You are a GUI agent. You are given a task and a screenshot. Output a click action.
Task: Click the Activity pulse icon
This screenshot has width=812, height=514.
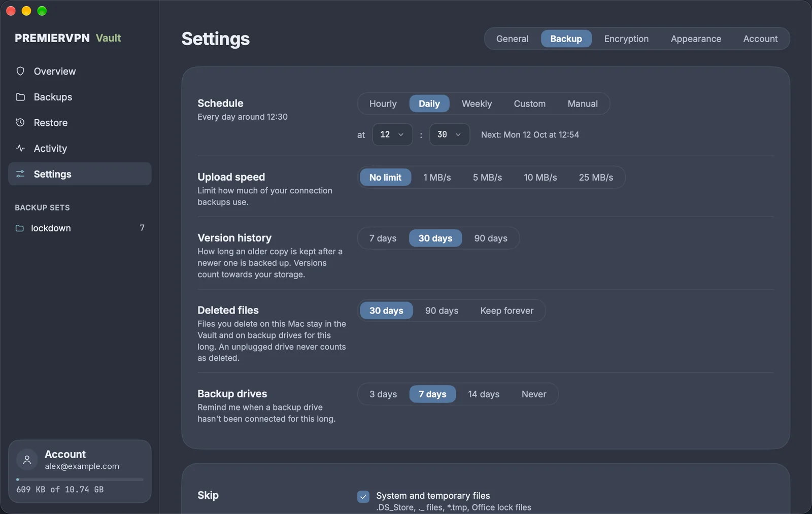point(20,148)
